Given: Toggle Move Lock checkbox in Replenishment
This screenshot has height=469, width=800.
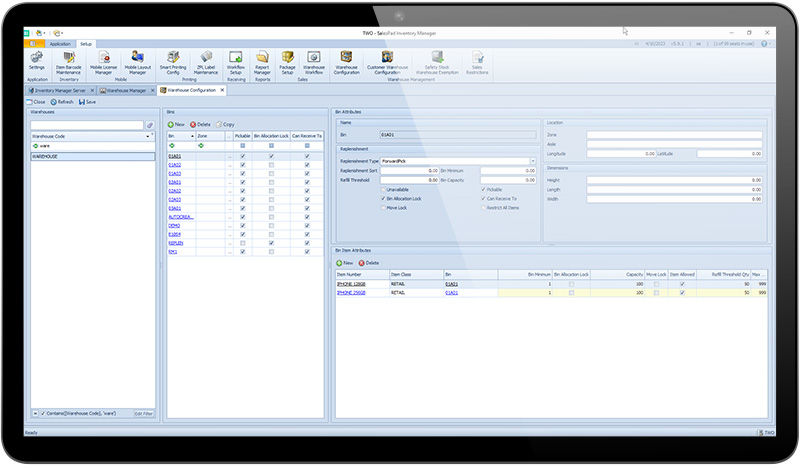Looking at the screenshot, I should (383, 208).
